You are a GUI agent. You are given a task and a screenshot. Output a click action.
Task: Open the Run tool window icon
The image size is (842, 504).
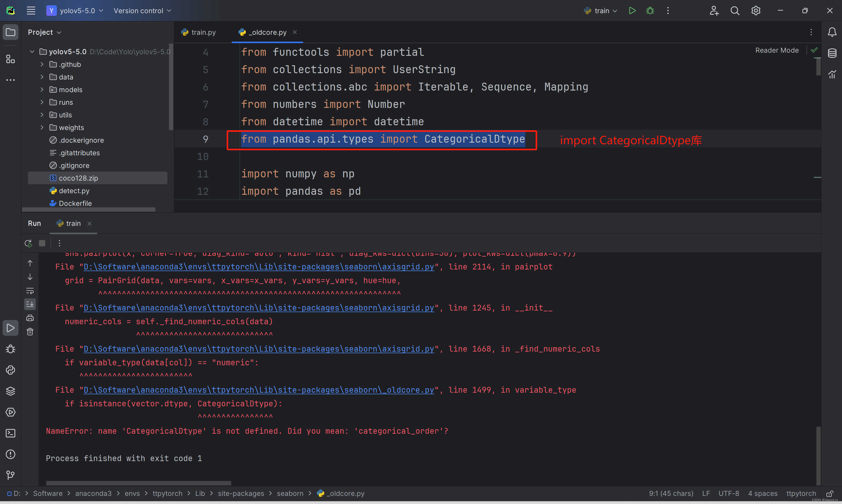tap(11, 328)
